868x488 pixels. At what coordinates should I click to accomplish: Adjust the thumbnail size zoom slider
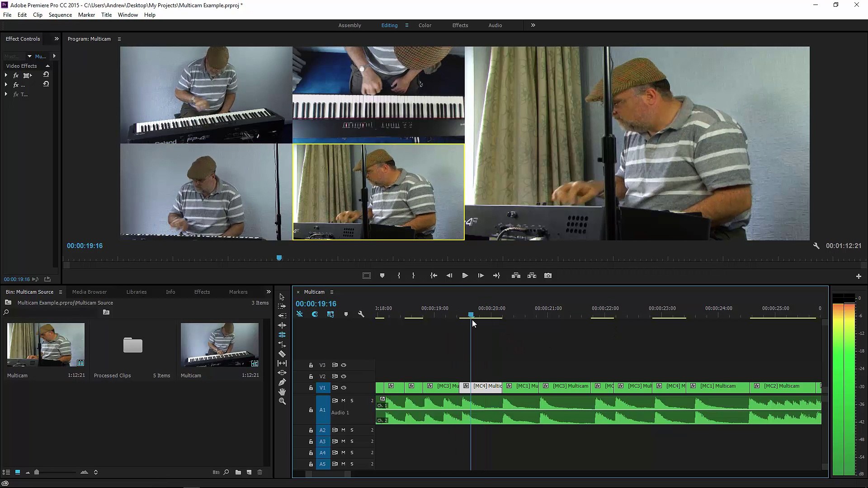click(37, 472)
